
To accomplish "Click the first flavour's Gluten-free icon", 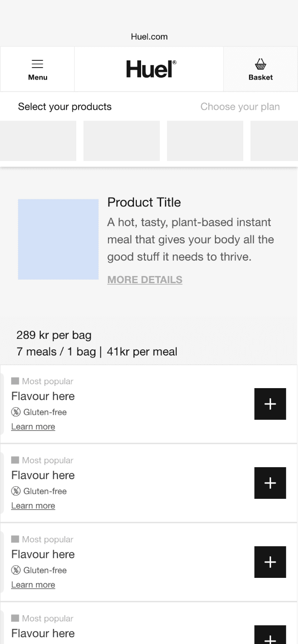I will click(16, 412).
